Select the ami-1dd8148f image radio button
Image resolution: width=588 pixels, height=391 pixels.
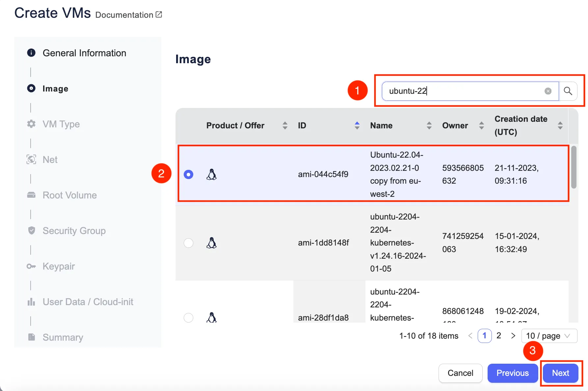tap(188, 243)
